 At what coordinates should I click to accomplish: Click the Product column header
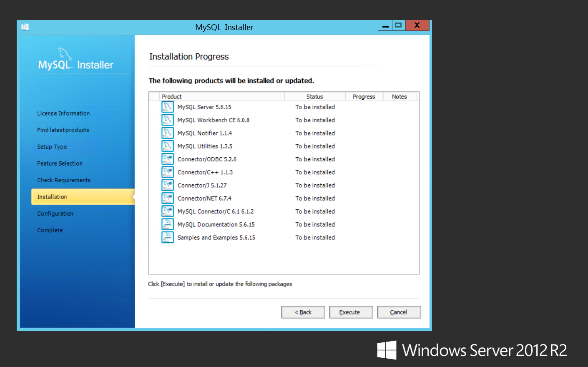[x=222, y=96]
